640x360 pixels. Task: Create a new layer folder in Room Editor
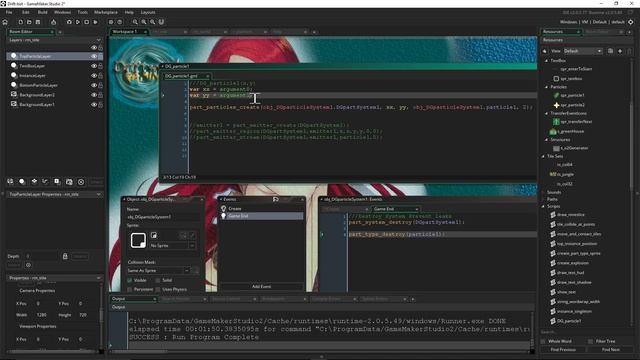coord(69,182)
